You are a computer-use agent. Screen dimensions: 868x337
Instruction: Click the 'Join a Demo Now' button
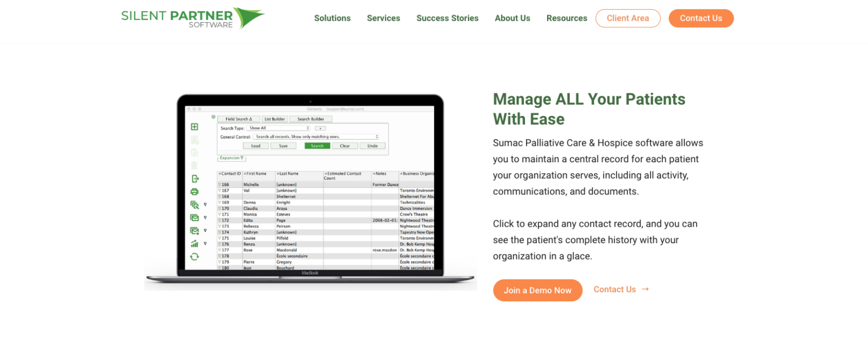click(x=537, y=290)
